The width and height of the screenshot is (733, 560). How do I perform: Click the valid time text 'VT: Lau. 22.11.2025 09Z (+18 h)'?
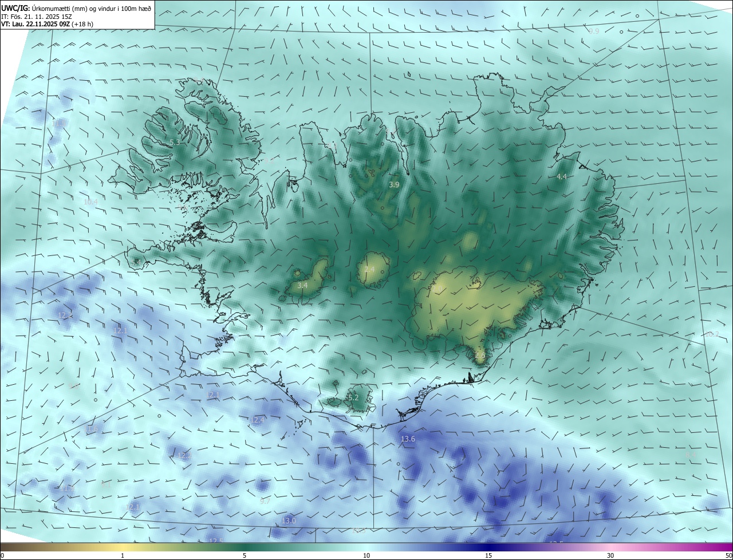[x=47, y=24]
